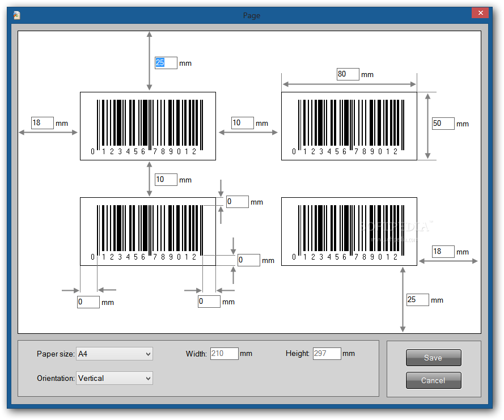Open the Paper size dropdown
The width and height of the screenshot is (504, 420).
115,354
